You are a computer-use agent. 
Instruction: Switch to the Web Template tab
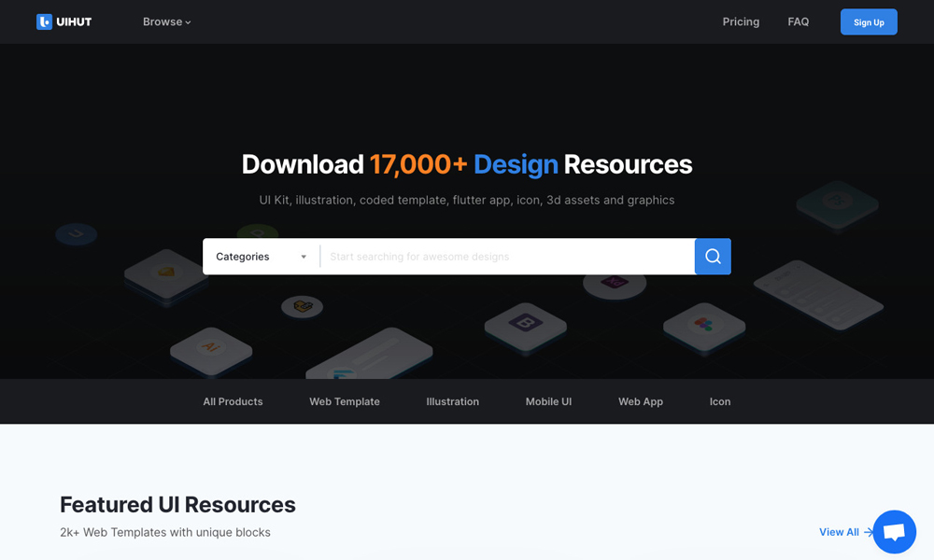345,401
